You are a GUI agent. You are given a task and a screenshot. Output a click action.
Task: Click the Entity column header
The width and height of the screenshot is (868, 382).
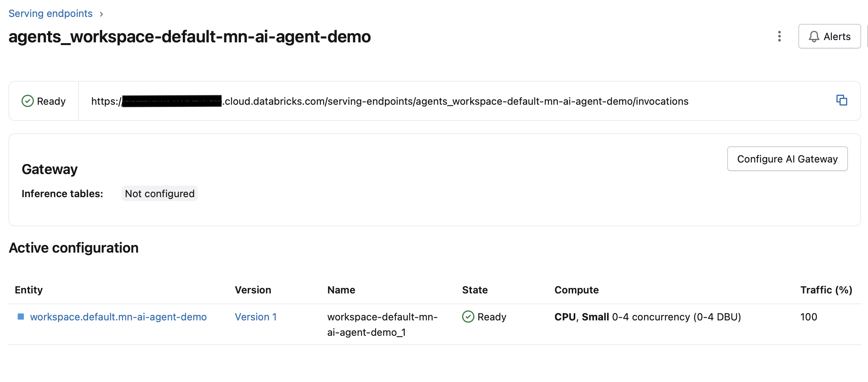coord(29,290)
